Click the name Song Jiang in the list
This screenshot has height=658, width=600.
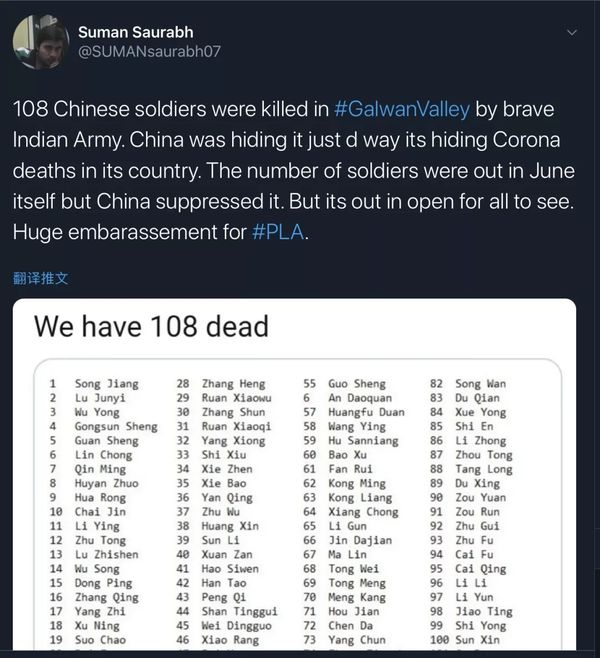pyautogui.click(x=107, y=384)
